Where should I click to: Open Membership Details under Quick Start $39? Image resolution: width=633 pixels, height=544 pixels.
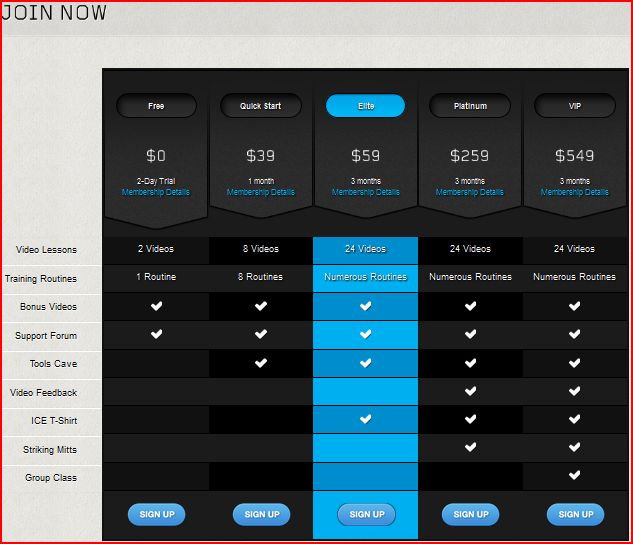pos(261,192)
